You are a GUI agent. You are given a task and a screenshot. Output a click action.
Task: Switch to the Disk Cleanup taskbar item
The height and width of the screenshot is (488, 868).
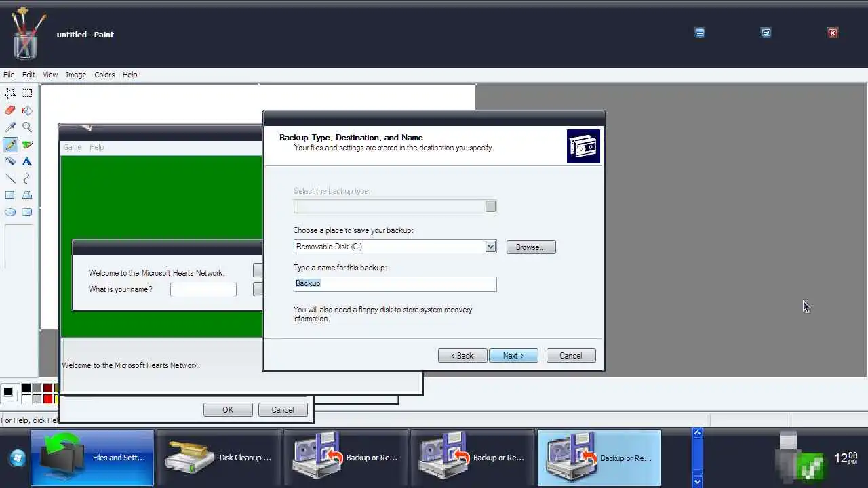219,457
